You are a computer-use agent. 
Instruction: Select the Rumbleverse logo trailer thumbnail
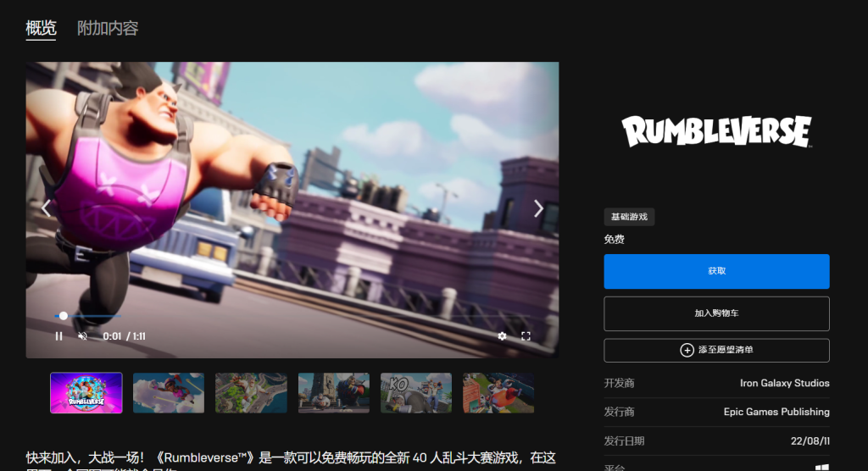click(86, 392)
